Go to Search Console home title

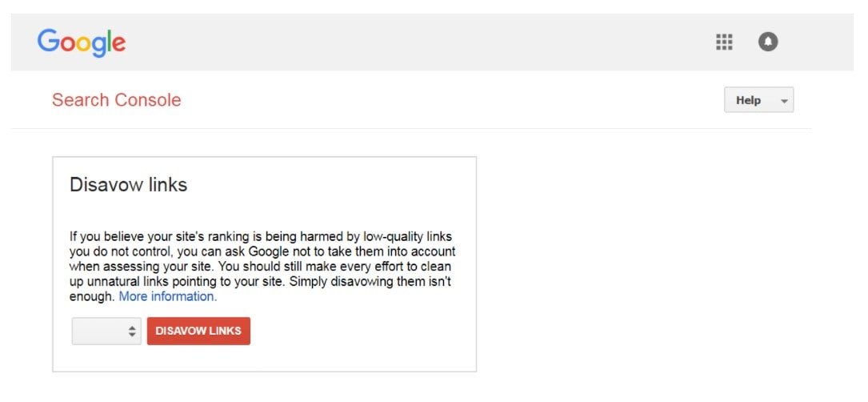click(116, 100)
